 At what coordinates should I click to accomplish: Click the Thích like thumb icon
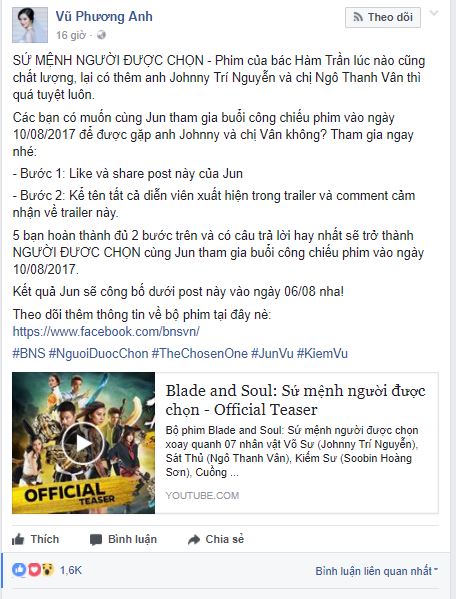[18, 539]
